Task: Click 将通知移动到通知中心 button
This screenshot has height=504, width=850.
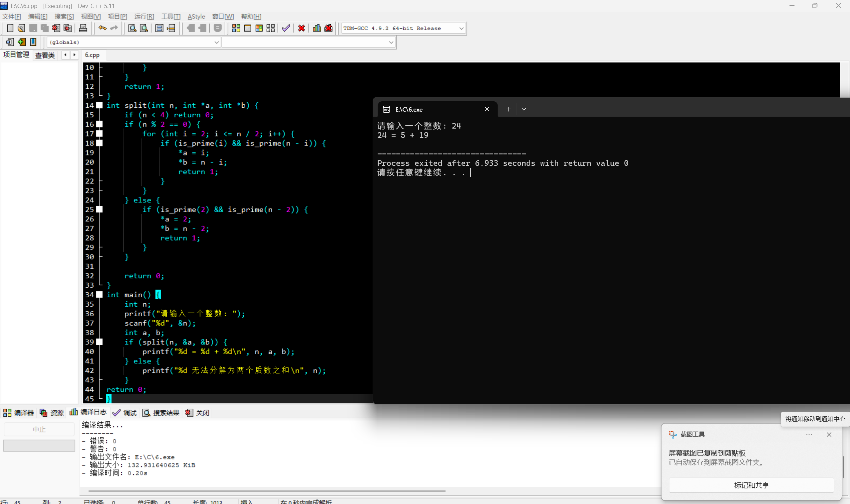Action: click(x=815, y=419)
